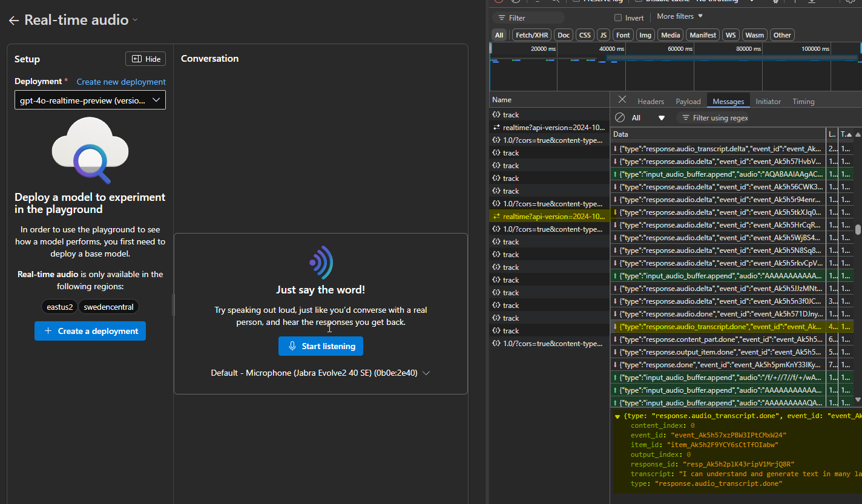Click the clear messages icon in Messages pane
Screen dimensions: 862x504
(619, 117)
